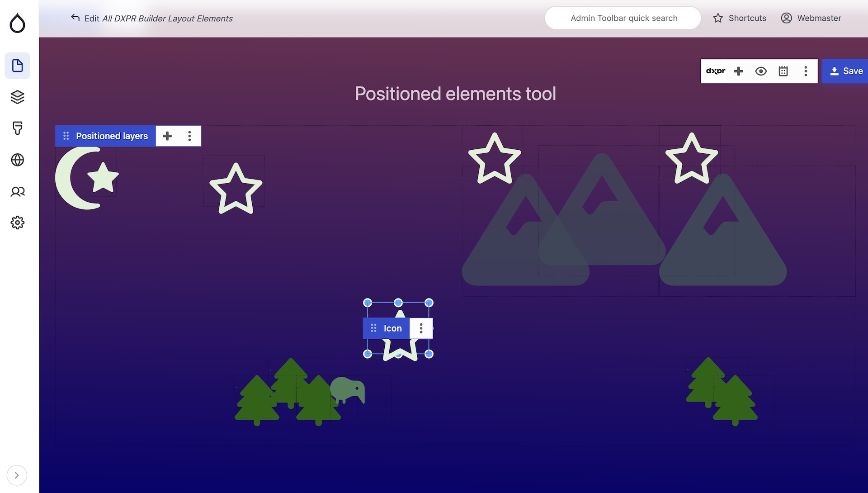This screenshot has height=493, width=868.
Task: Open the Icon element's three-dot menu
Action: pos(421,328)
